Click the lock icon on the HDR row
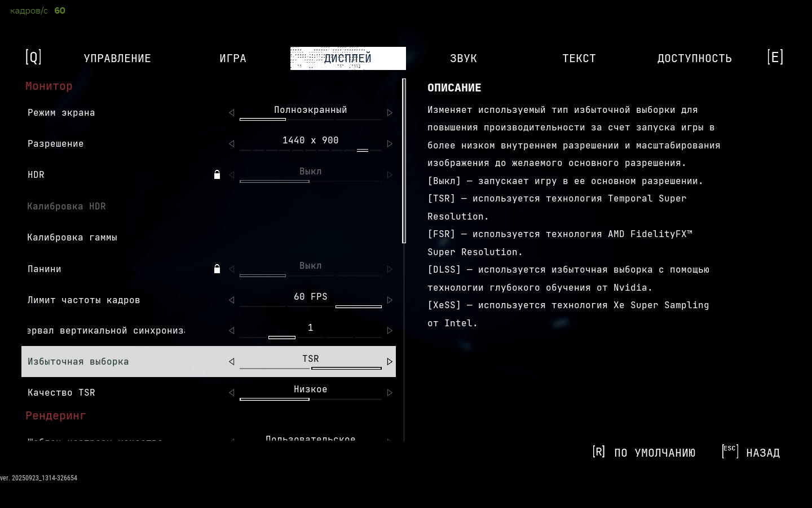812x508 pixels. click(217, 174)
